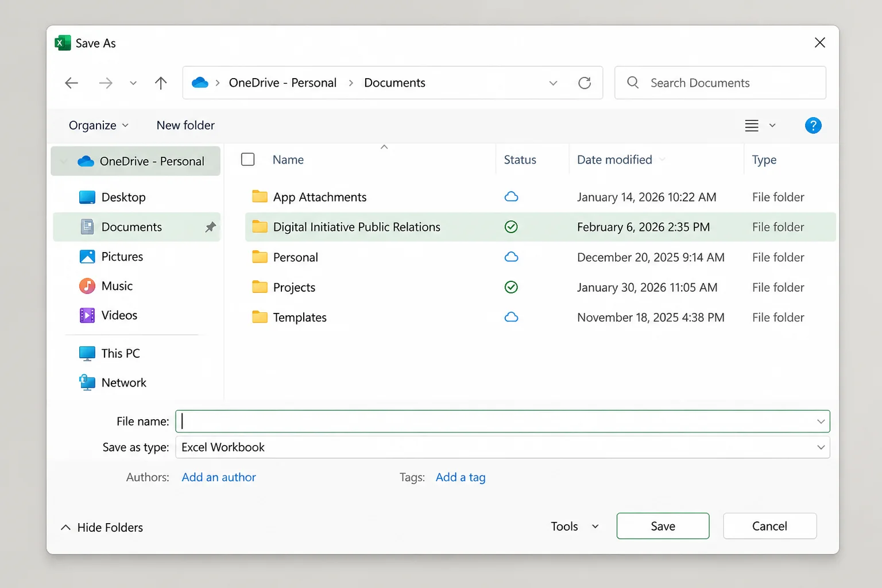Click synced checkmark status for Projects

pos(511,287)
